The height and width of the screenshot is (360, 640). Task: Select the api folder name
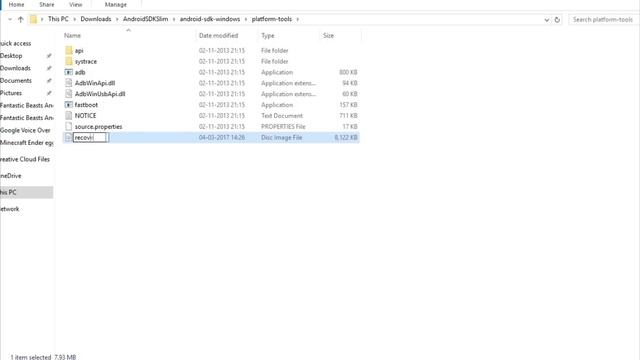79,51
